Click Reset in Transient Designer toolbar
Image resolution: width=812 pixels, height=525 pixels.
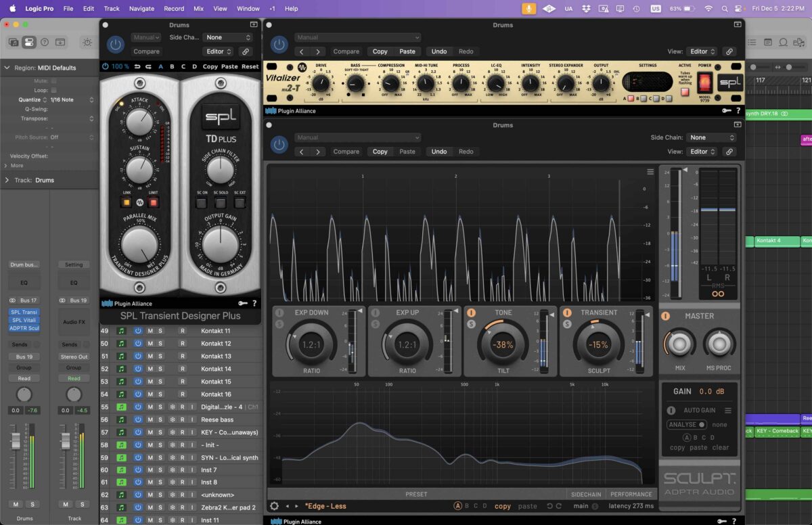point(250,67)
